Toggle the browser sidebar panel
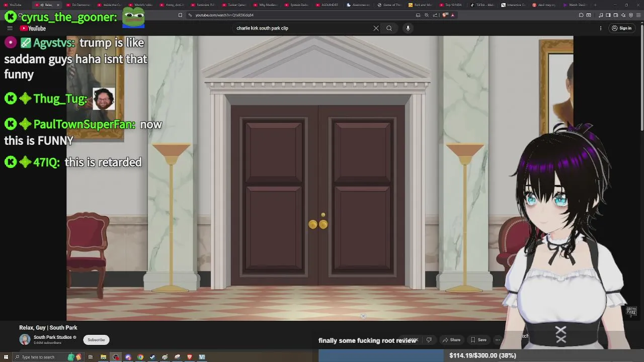The image size is (644, 362). pyautogui.click(x=608, y=15)
